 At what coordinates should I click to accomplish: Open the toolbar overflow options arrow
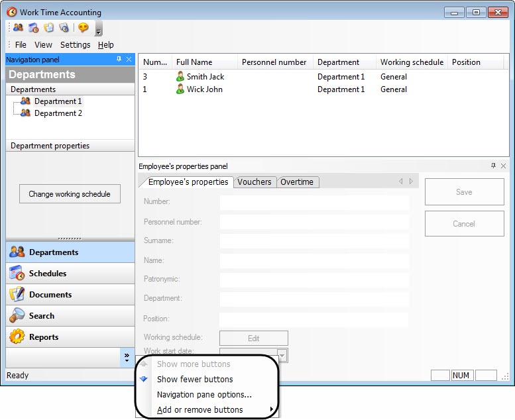pos(98,28)
